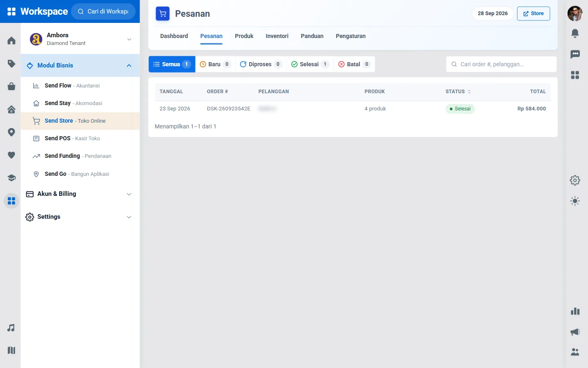The height and width of the screenshot is (368, 588).
Task: Open the Inventori tab
Action: point(277,36)
